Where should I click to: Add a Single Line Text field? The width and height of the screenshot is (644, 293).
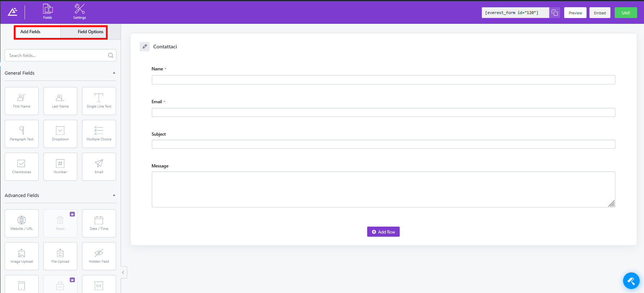coord(99,101)
